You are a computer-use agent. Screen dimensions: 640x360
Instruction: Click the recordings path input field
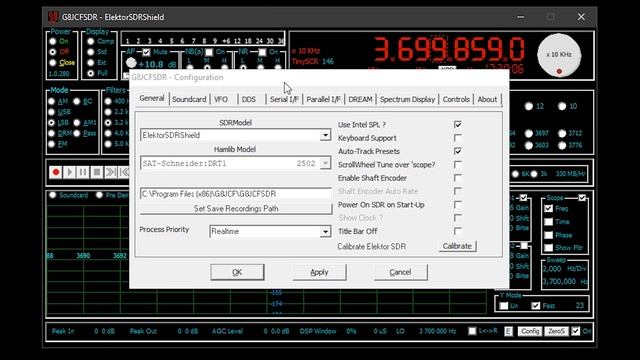[236, 194]
